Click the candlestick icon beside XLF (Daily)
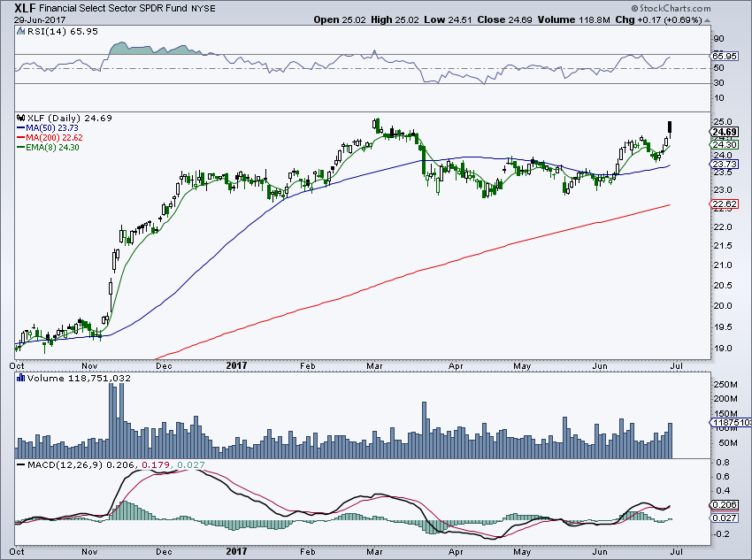 (x=20, y=118)
